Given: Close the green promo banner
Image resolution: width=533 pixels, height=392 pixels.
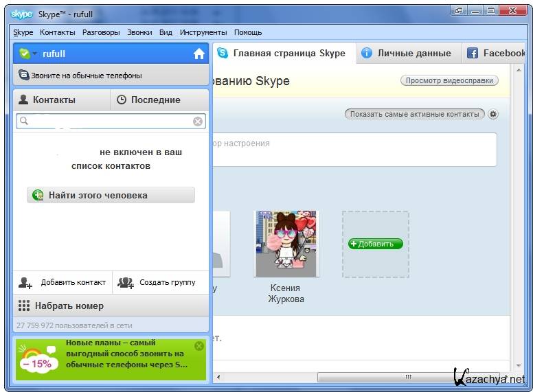Looking at the screenshot, I should click(x=199, y=346).
